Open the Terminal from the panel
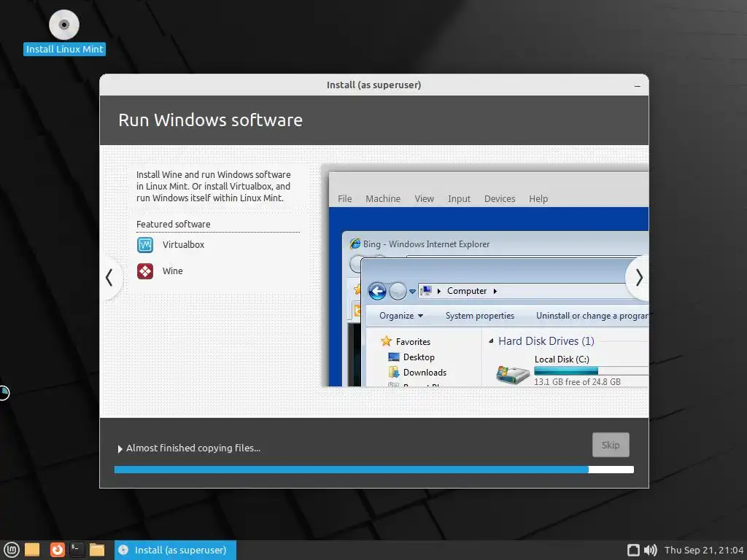The width and height of the screenshot is (747, 560). [x=77, y=550]
